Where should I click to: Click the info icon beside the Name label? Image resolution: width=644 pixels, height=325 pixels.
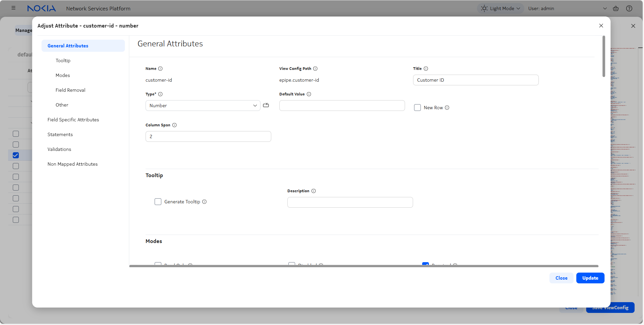click(160, 69)
